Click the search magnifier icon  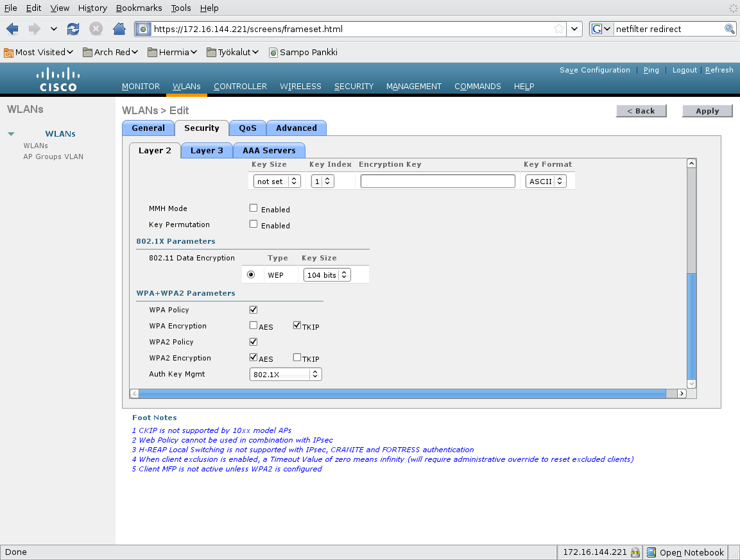729,29
